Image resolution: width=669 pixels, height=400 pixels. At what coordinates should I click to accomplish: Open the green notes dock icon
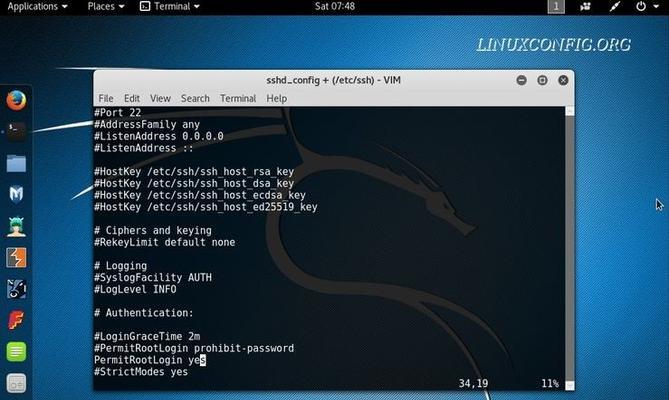(16, 352)
